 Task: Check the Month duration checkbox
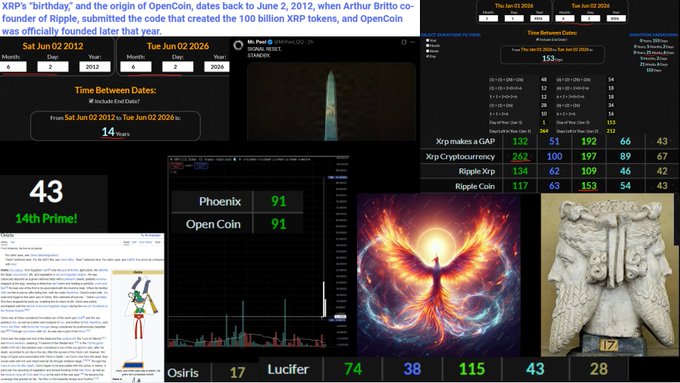pyautogui.click(x=428, y=46)
